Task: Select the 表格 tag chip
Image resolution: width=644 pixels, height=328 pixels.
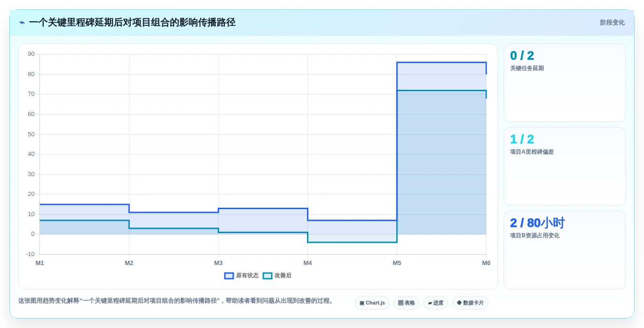Action: click(406, 303)
